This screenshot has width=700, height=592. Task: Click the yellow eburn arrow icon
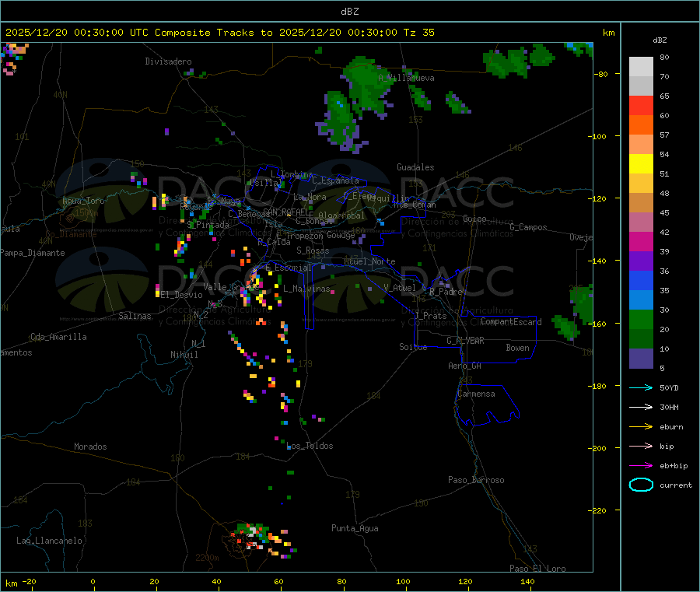641,427
